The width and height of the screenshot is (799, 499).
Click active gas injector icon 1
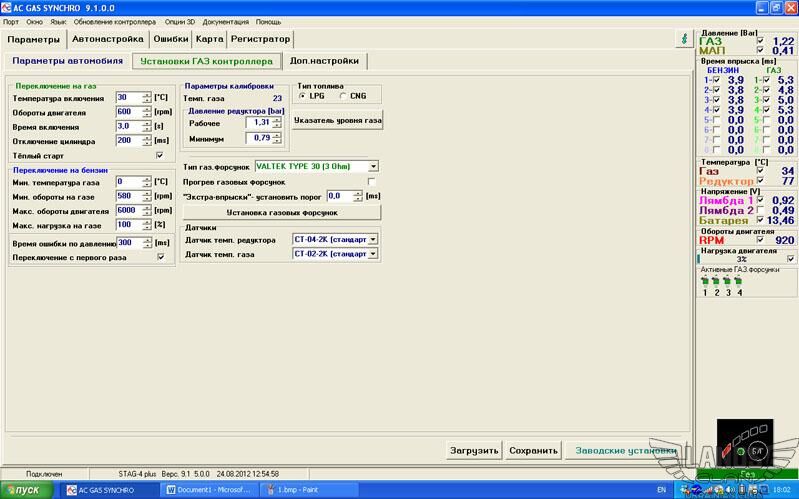coord(705,281)
